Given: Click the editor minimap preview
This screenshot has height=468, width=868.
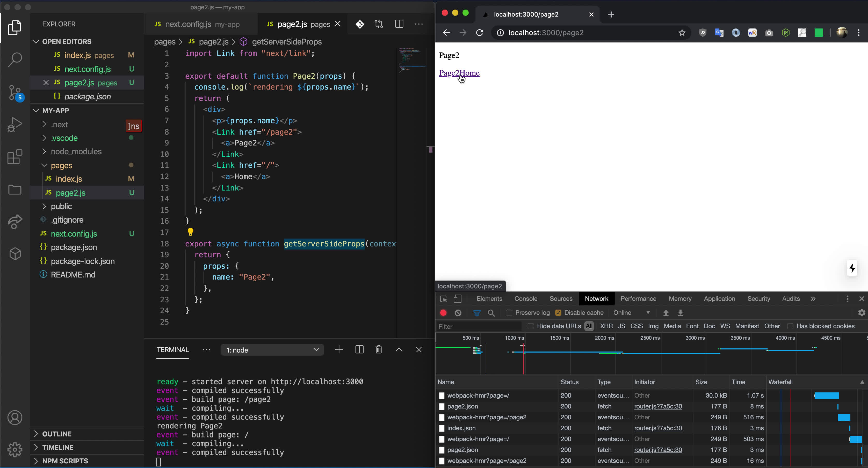Looking at the screenshot, I should click(411, 60).
